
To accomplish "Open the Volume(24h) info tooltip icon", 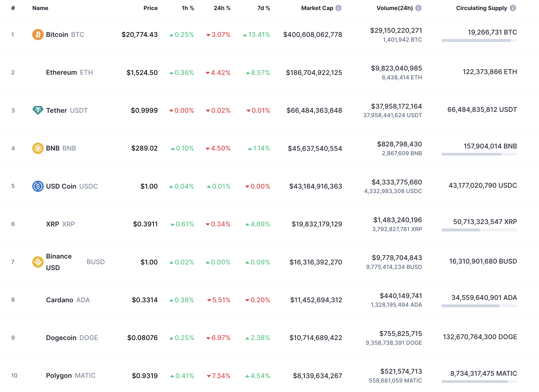I will pyautogui.click(x=418, y=8).
